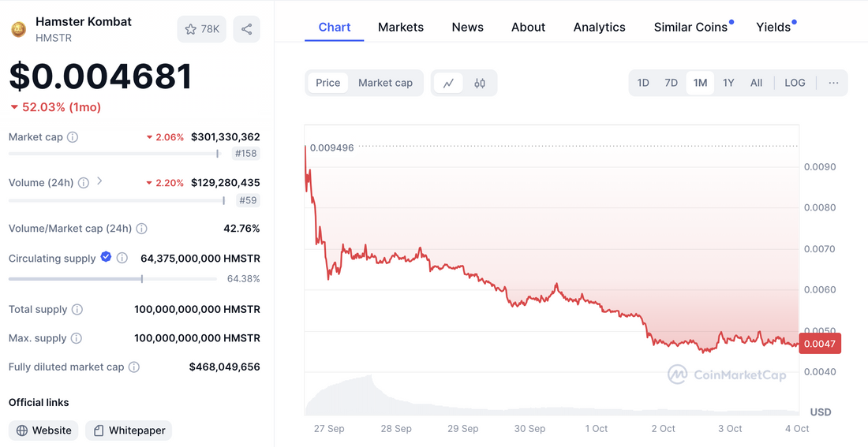Click the 30 Sep date axis label
This screenshot has width=868, height=447.
coord(529,429)
